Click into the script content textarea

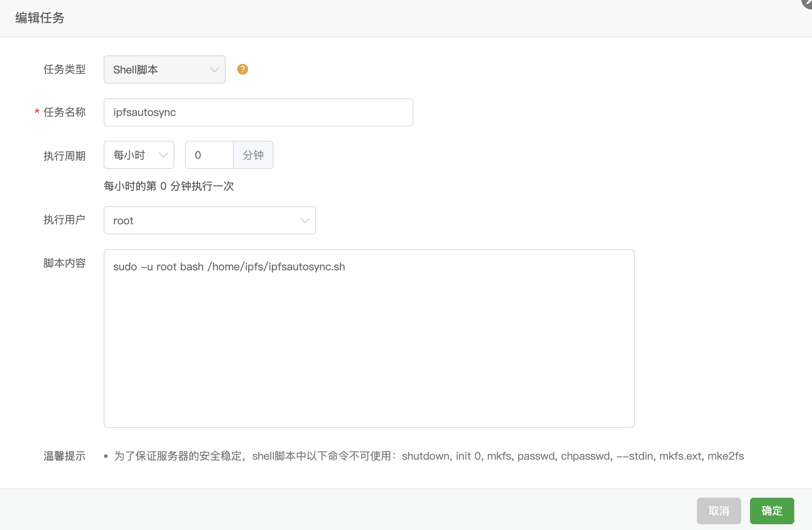coord(369,338)
